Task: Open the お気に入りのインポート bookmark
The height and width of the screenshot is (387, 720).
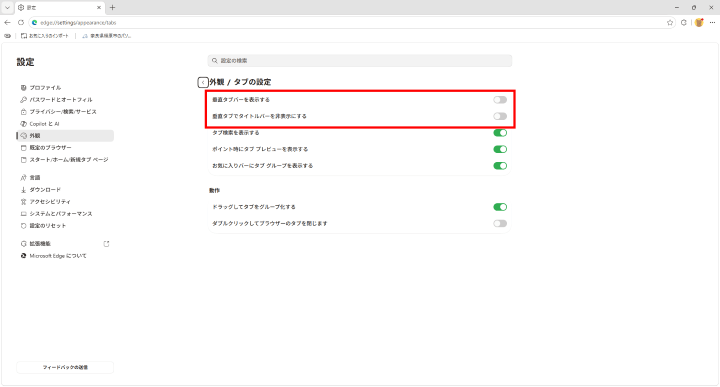Action: point(45,36)
